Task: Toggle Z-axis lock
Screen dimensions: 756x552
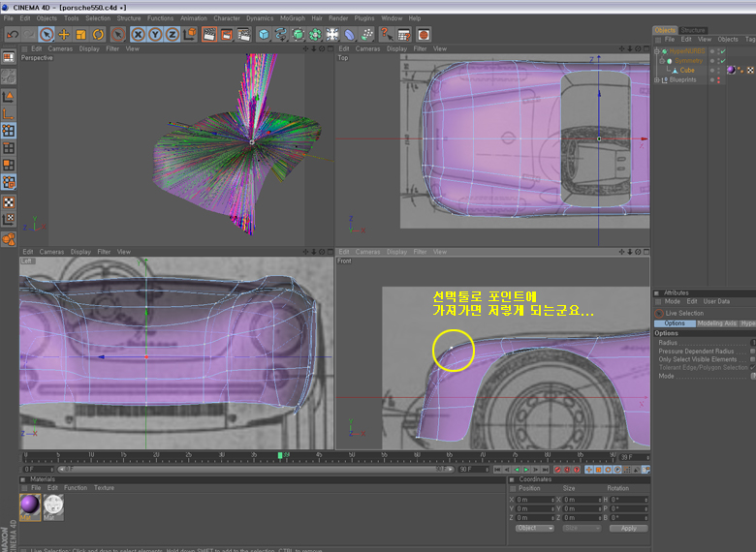Action: click(x=173, y=35)
